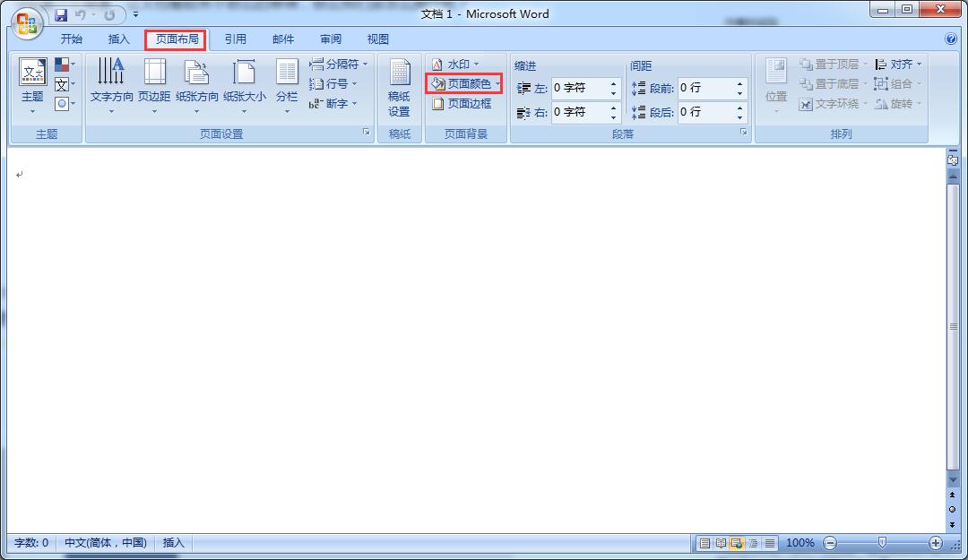Click the 分栏 columns icon

coord(287,83)
